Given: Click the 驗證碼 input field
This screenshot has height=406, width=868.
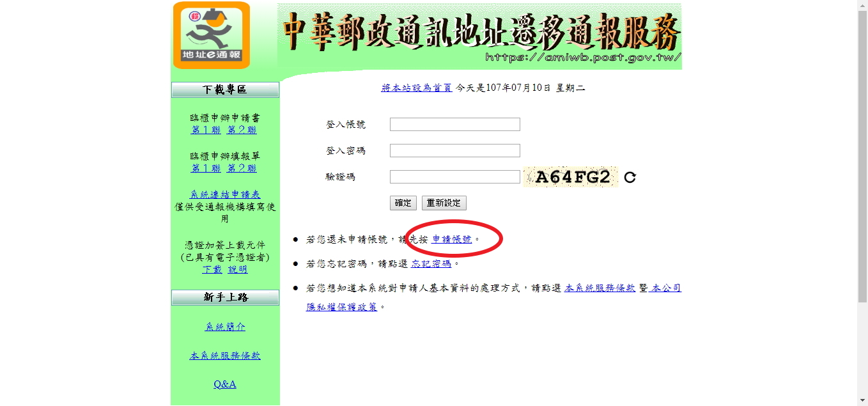Looking at the screenshot, I should [455, 177].
